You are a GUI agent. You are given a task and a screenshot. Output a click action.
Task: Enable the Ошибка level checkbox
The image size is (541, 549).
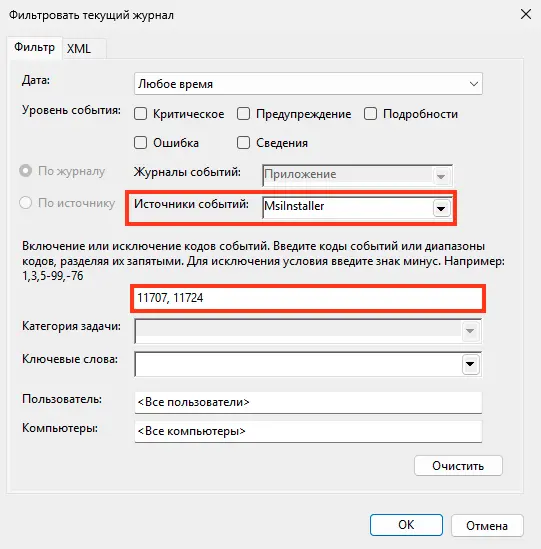pos(140,143)
